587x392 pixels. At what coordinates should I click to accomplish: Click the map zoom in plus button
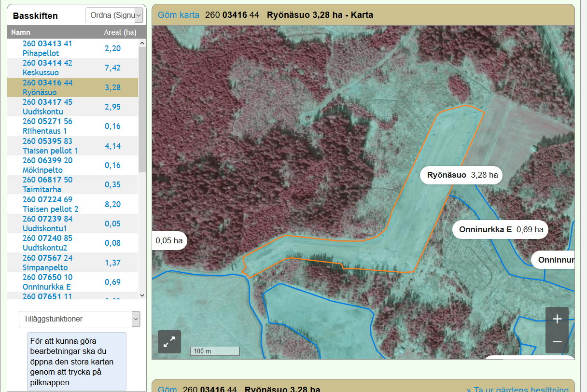tap(557, 319)
